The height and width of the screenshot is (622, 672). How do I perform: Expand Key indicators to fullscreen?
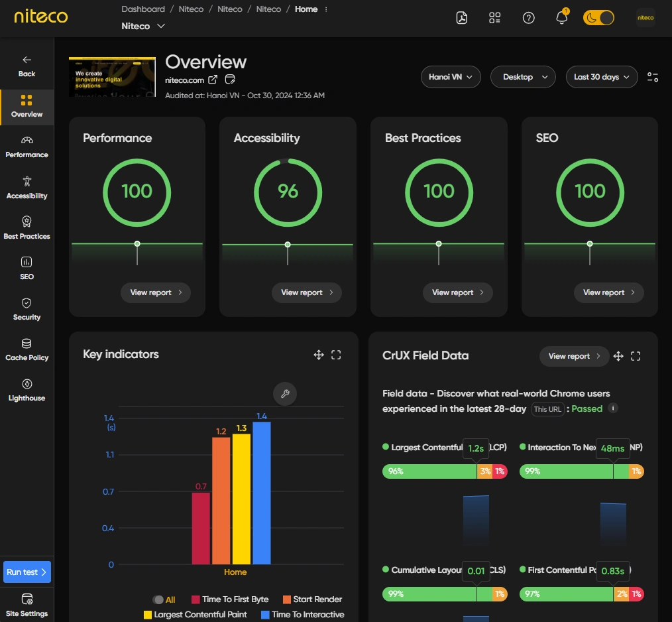tap(336, 355)
